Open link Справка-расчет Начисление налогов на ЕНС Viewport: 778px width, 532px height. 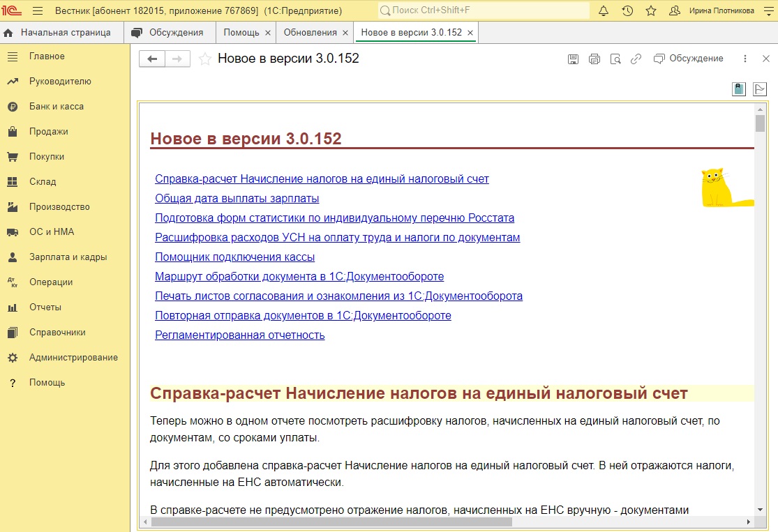pyautogui.click(x=322, y=179)
